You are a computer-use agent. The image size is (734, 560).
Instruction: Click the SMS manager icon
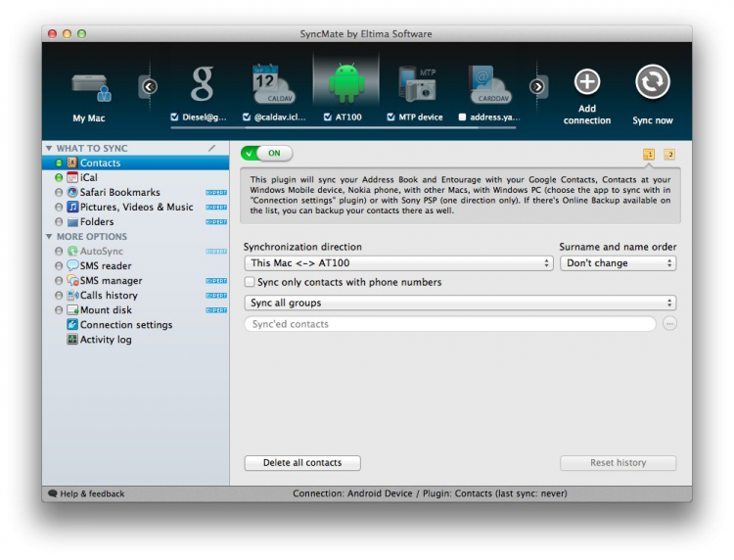(x=72, y=280)
